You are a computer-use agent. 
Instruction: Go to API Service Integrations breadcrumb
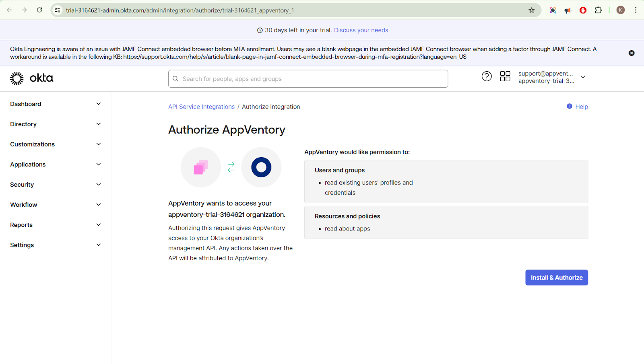click(x=201, y=107)
